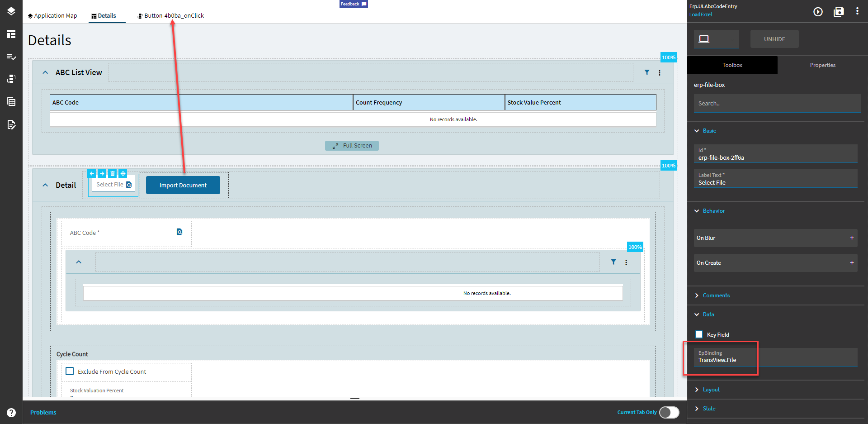Click the ABC Code input field
Viewport: 868px width, 424px height.
[127, 233]
